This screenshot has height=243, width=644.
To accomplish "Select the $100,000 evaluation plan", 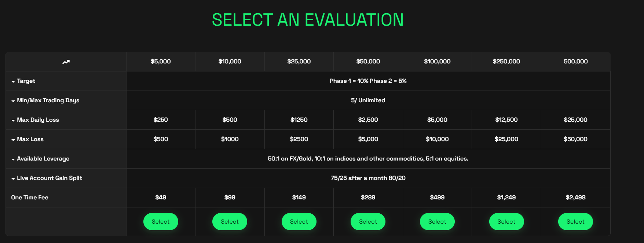I will point(437,222).
